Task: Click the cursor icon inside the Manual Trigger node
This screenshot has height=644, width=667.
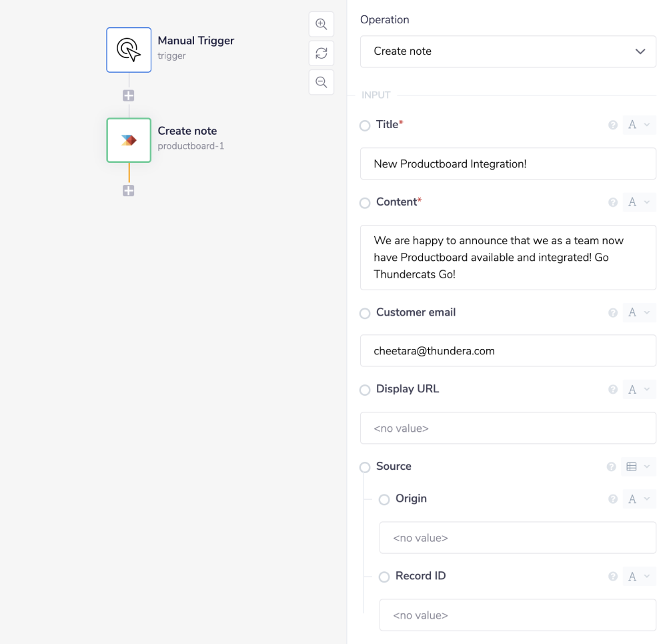Action: tap(128, 49)
